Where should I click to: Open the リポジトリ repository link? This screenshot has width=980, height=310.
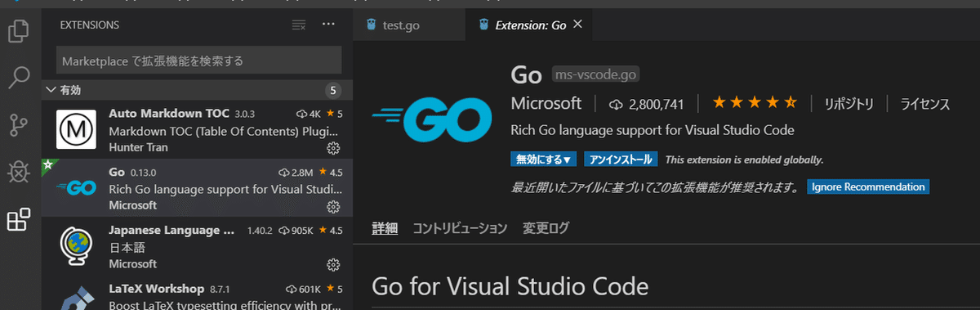coord(849,104)
